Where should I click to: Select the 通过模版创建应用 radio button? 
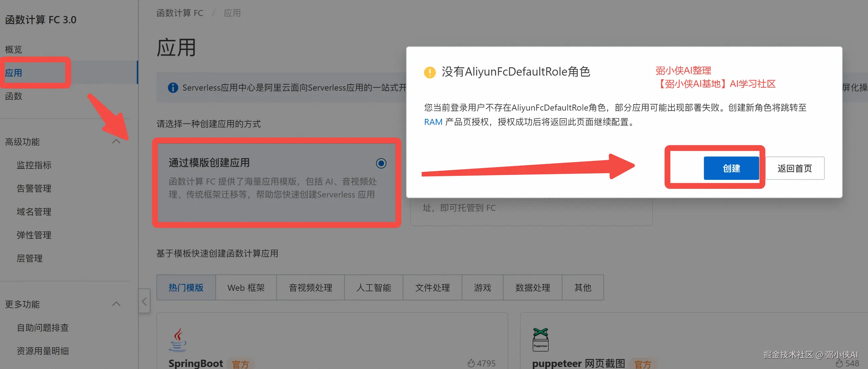point(381,163)
